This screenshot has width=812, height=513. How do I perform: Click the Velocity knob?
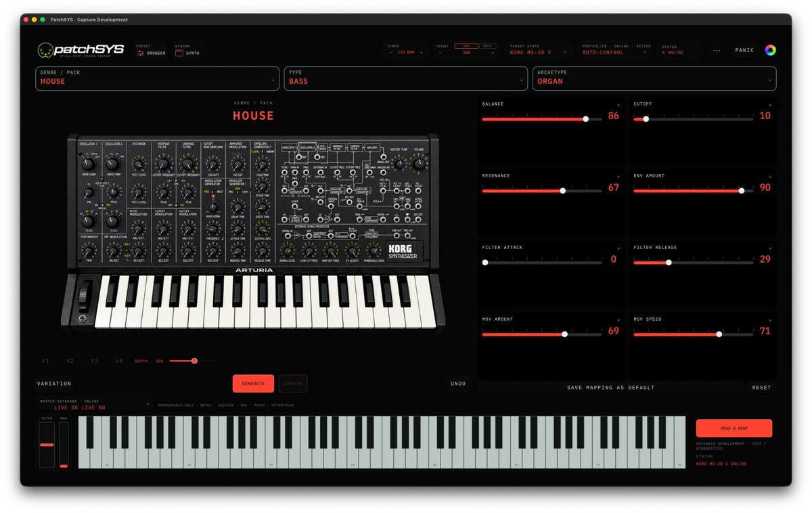[x=213, y=164]
